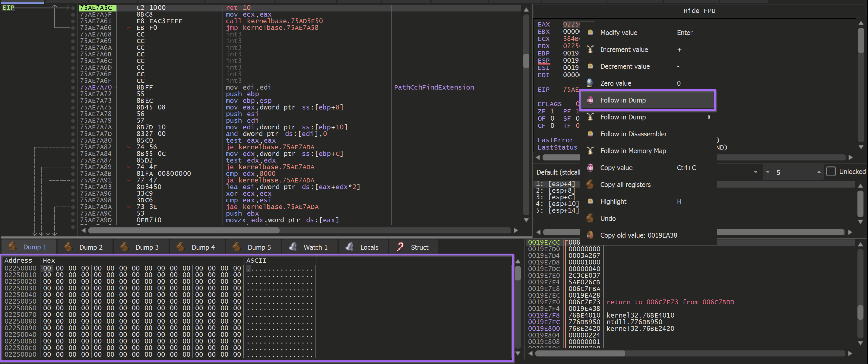
Task: Click the egg icon beside Modify value
Action: click(590, 32)
